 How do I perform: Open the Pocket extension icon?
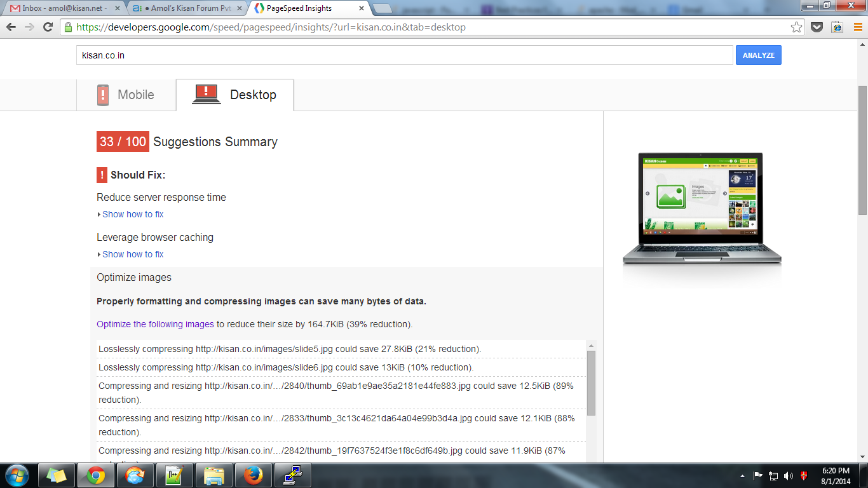tap(817, 27)
